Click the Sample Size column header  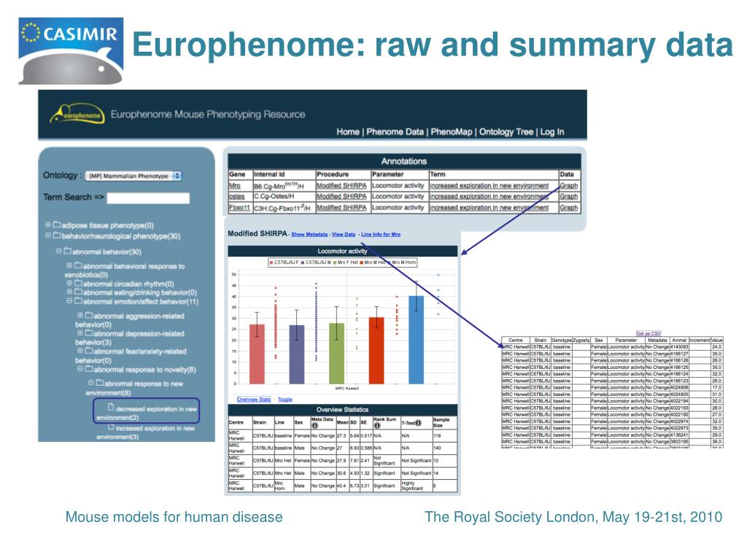(444, 422)
